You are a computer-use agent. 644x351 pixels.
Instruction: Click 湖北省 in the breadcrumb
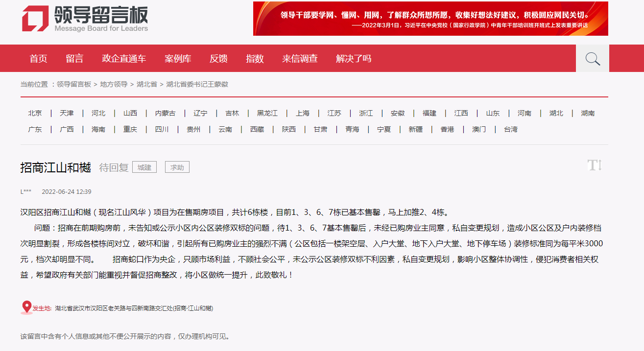coord(147,84)
